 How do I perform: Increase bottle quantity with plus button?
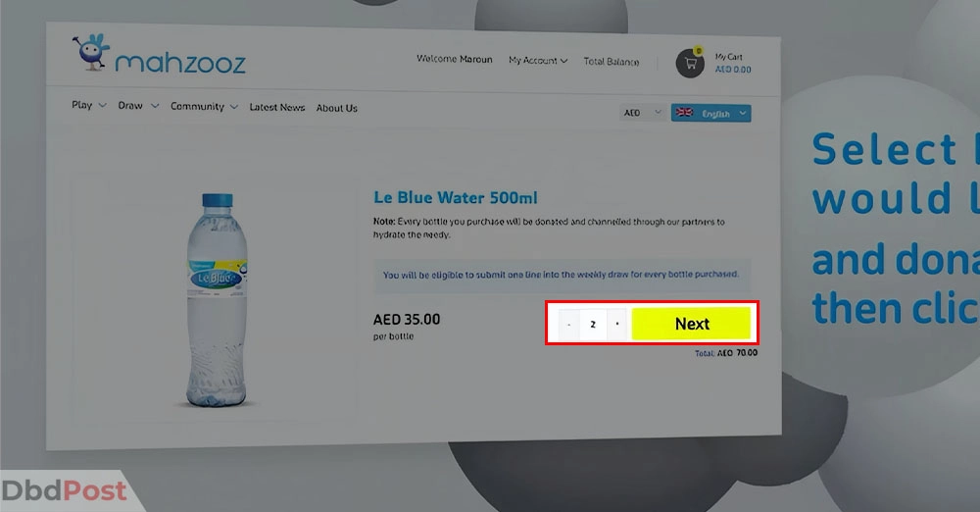click(616, 325)
